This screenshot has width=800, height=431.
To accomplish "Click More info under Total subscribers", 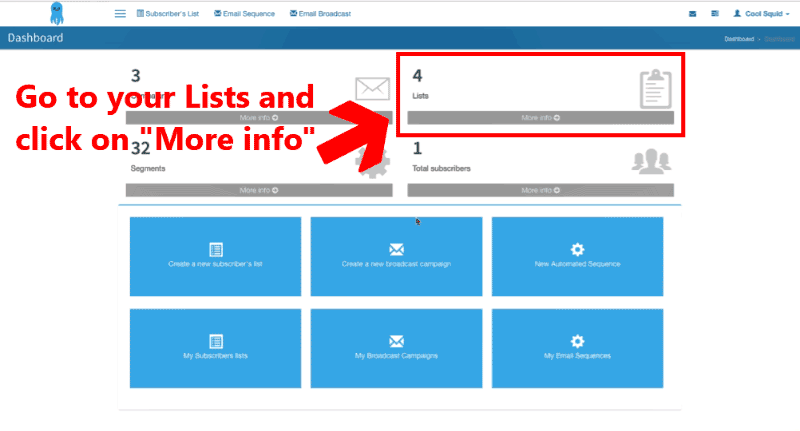I will [x=540, y=190].
